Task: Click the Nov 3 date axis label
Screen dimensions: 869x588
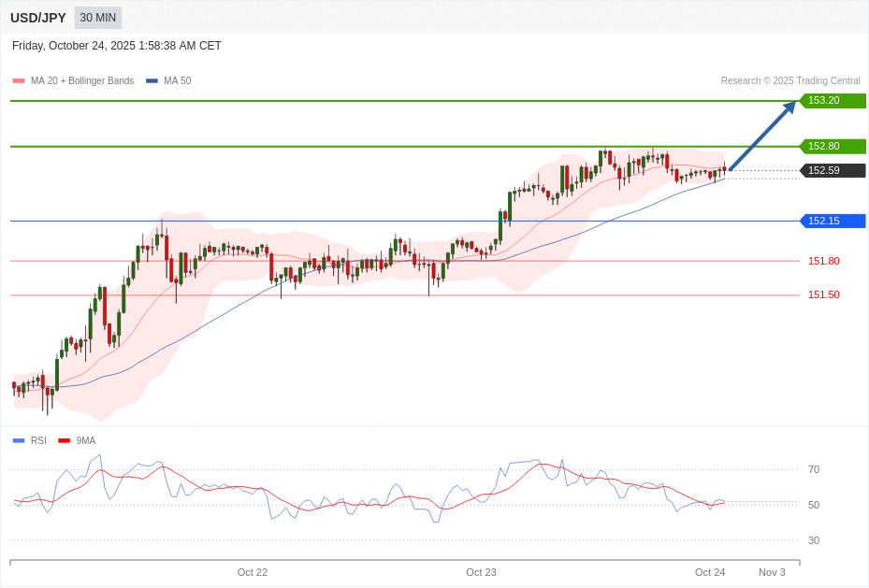Action: pyautogui.click(x=772, y=572)
